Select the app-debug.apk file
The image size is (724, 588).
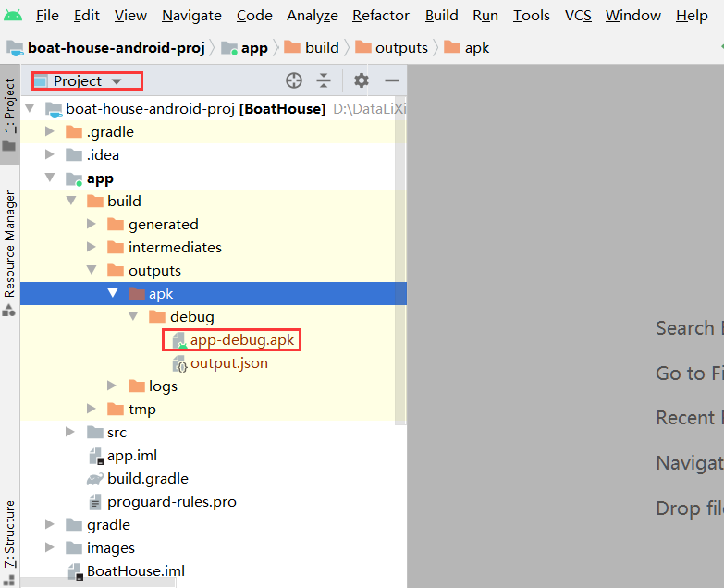click(242, 340)
